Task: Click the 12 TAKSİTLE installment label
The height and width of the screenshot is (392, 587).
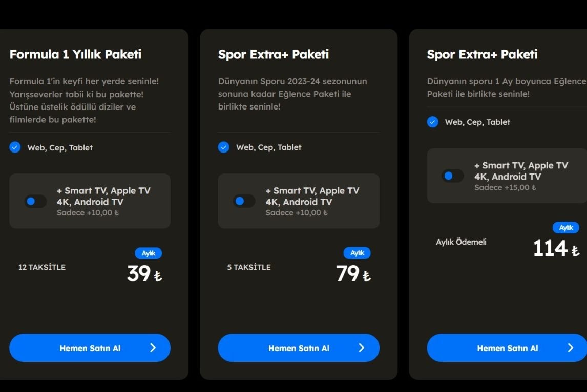Action: tap(42, 267)
